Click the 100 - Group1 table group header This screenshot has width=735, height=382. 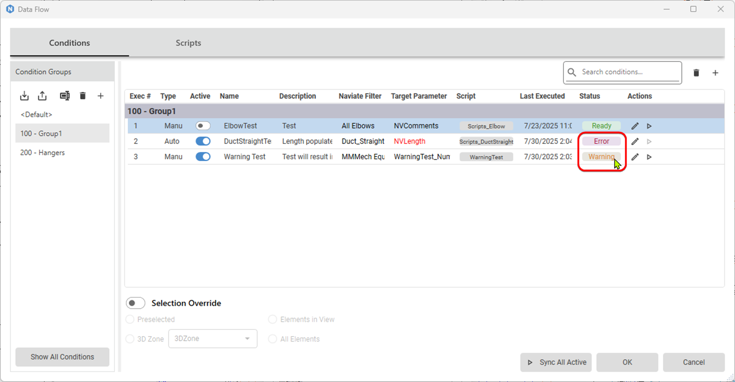425,111
